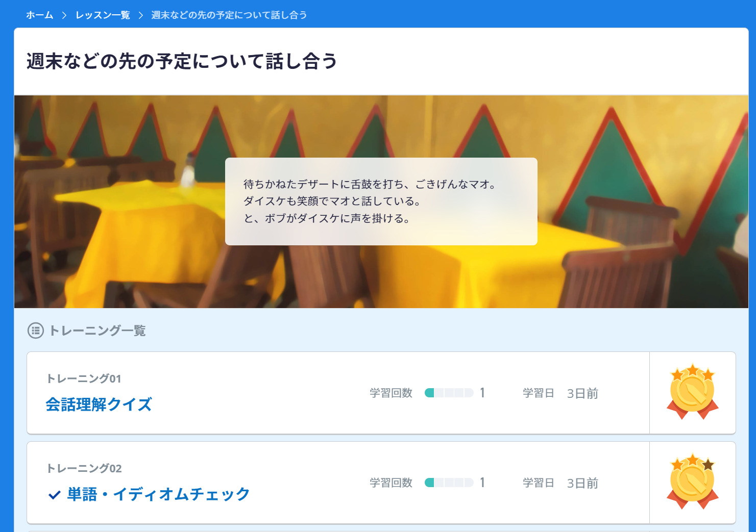Click medal icon for トレーニング02
Image resolution: width=756 pixels, height=532 pixels.
[x=693, y=482]
